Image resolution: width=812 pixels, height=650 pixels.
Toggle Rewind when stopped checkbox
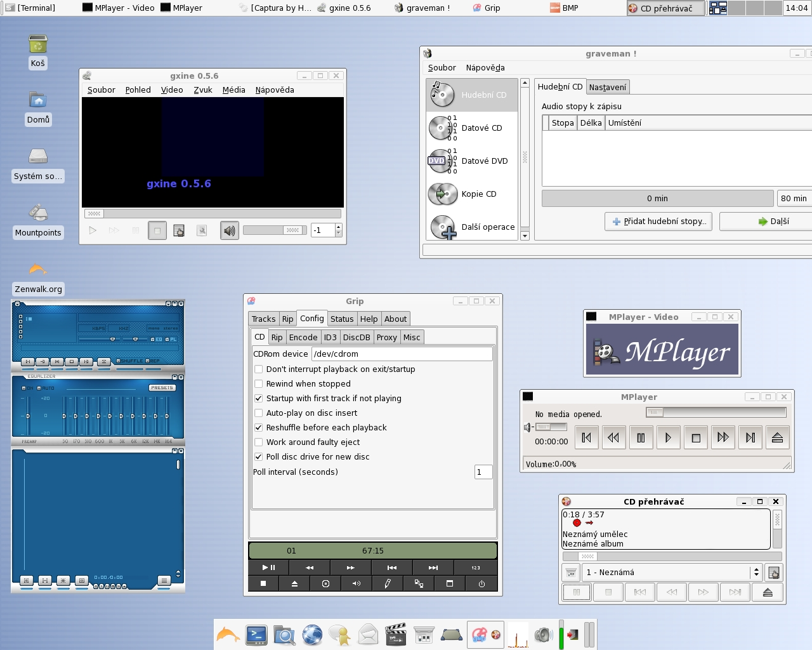[258, 384]
